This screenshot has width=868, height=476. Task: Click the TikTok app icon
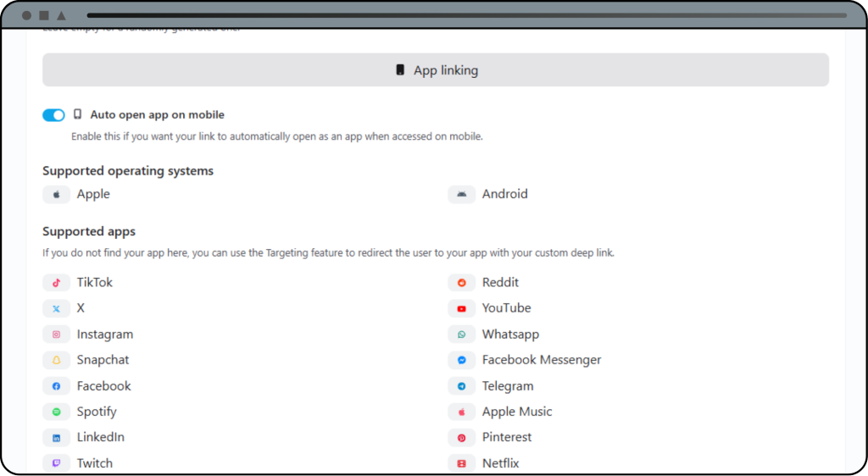(57, 283)
